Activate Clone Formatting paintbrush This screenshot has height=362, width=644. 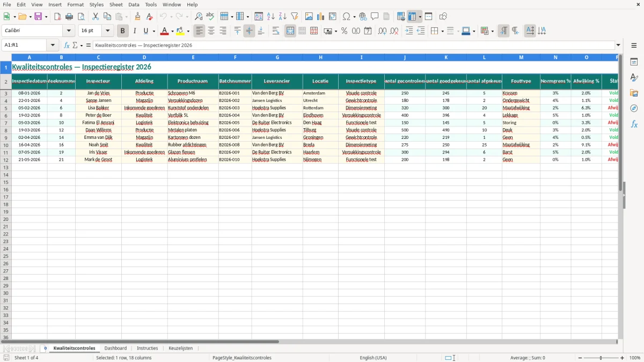(x=138, y=17)
